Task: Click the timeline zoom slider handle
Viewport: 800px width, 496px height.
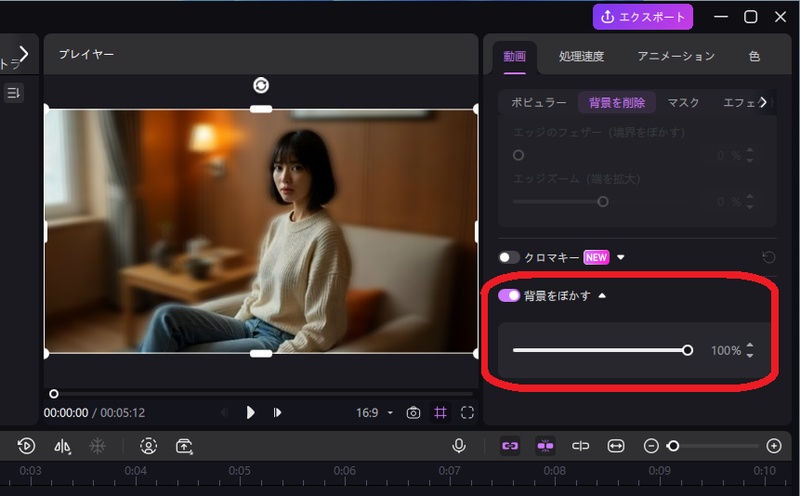Action: tap(673, 446)
